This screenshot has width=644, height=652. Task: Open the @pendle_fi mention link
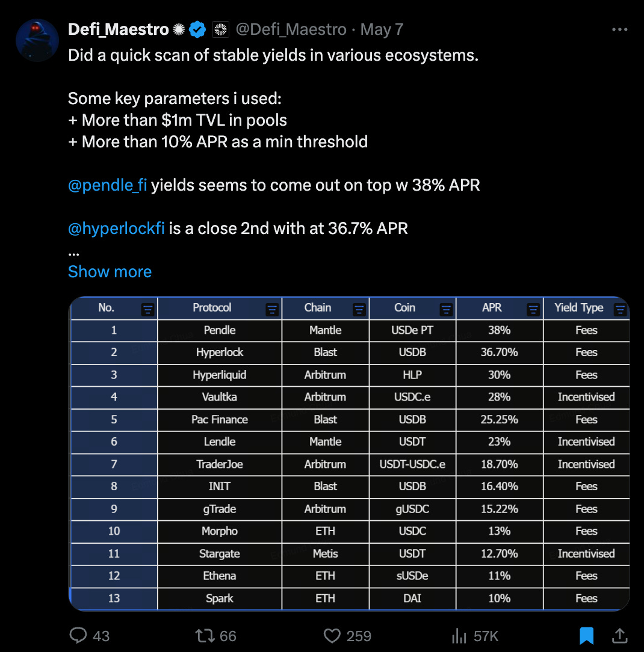click(x=107, y=185)
